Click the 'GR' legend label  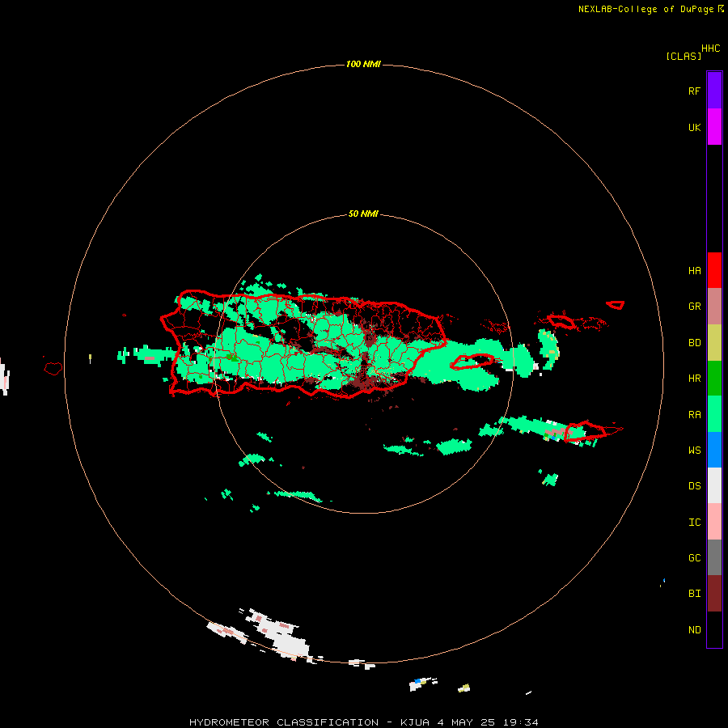pos(694,307)
